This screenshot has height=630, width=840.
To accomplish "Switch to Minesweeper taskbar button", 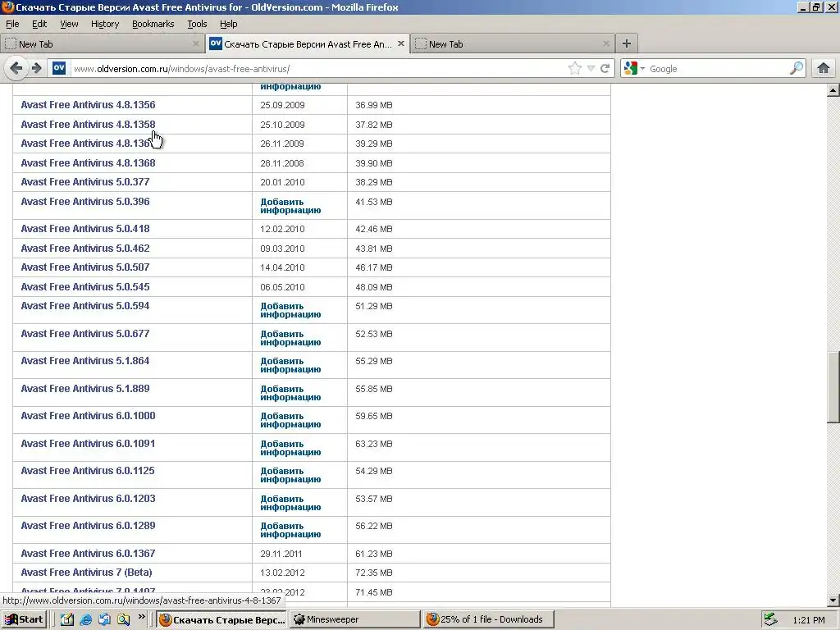I will (355, 619).
